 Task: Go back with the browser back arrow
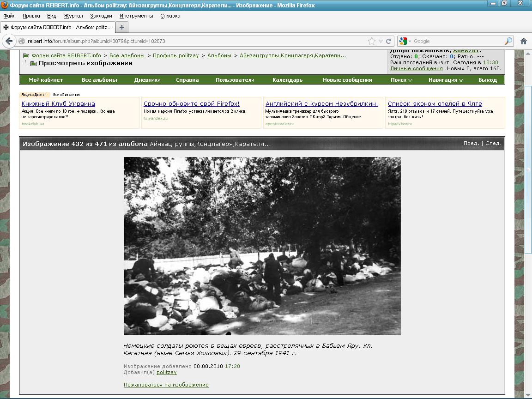pyautogui.click(x=9, y=41)
